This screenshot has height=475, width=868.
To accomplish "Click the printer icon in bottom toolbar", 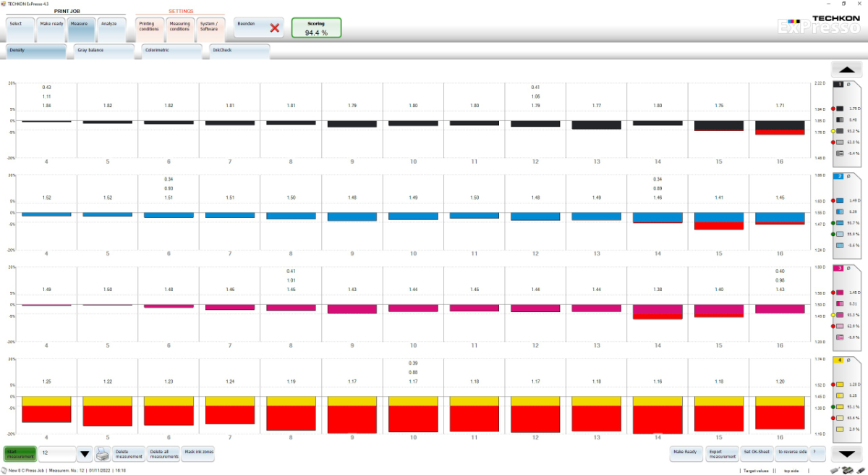I will [103, 454].
